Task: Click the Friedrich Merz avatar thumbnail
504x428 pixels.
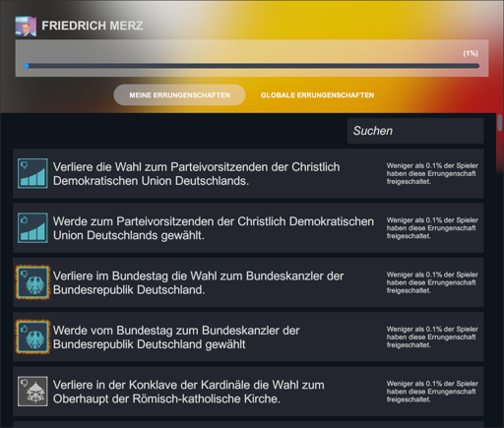Action: coord(26,27)
